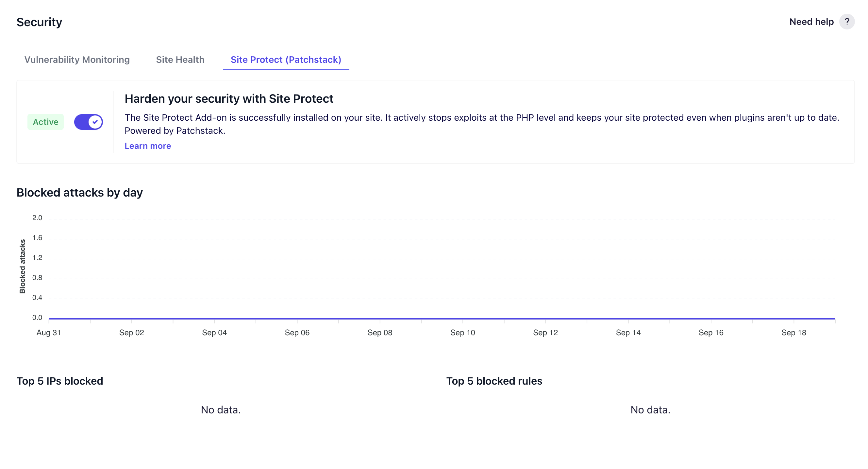Click the Aug 31 date on chart axis
This screenshot has height=469, width=868.
tap(48, 332)
